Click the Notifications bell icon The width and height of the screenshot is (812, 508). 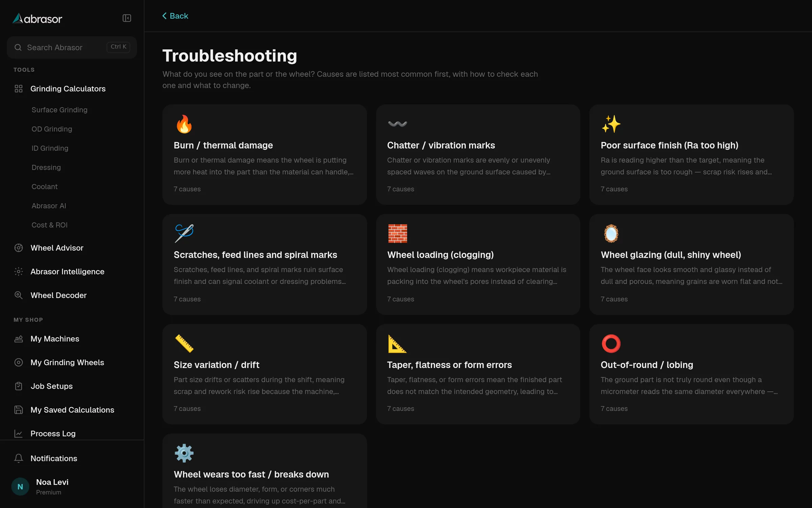coord(19,458)
